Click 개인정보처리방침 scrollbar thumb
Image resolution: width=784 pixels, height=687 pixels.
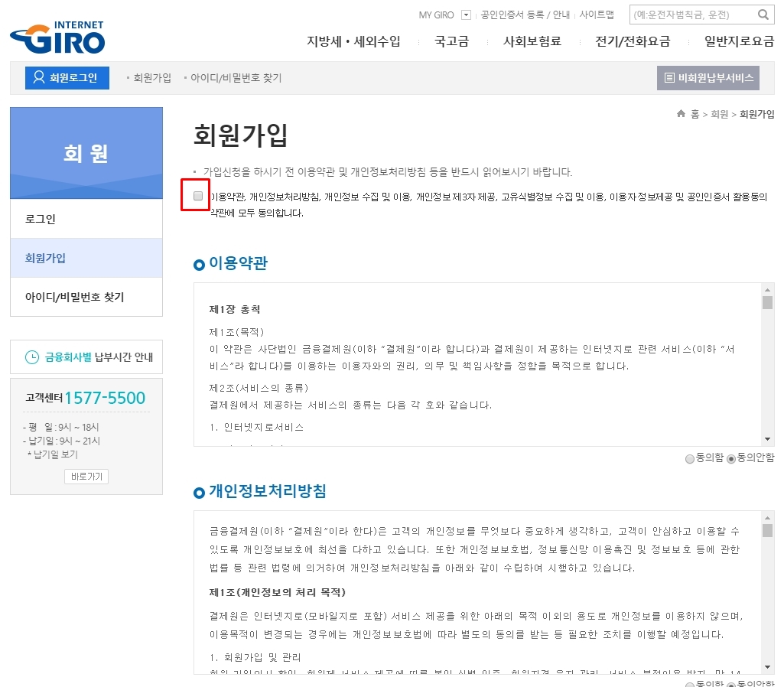point(767,530)
